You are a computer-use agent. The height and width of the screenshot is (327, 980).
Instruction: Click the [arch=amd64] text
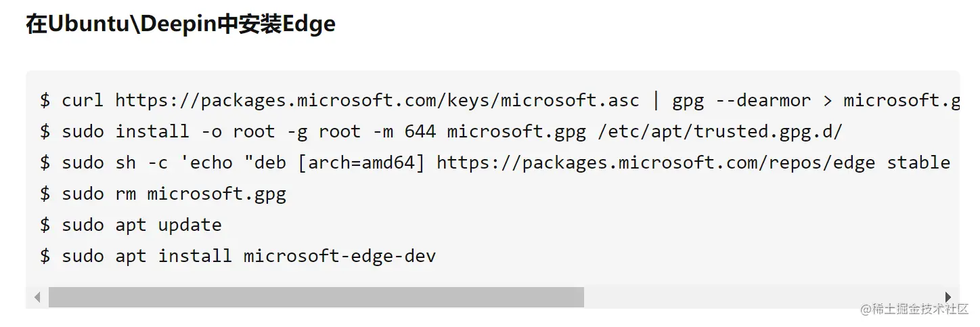361,163
